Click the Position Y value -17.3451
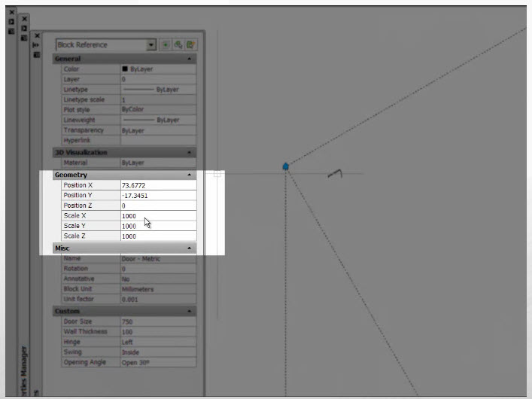This screenshot has width=532, height=399. coord(159,195)
